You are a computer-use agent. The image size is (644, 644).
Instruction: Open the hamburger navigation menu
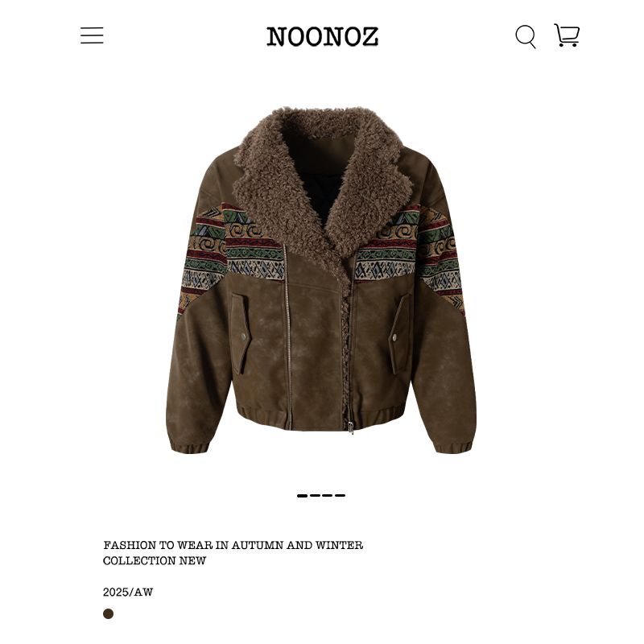click(92, 35)
